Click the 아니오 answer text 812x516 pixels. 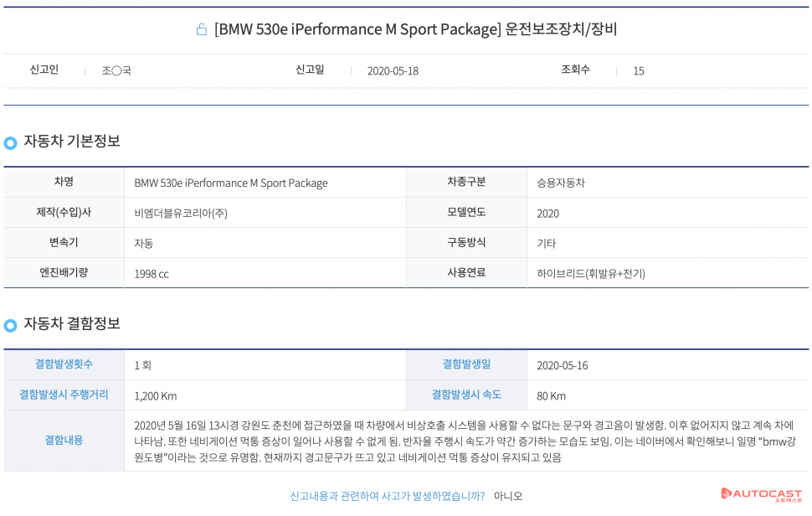click(507, 496)
